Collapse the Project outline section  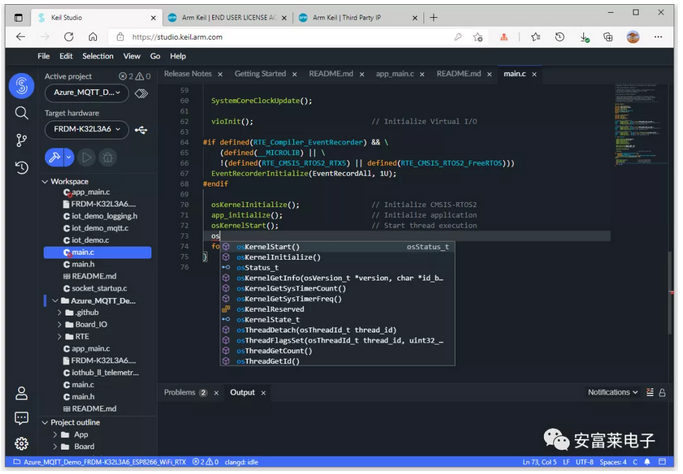[x=45, y=423]
